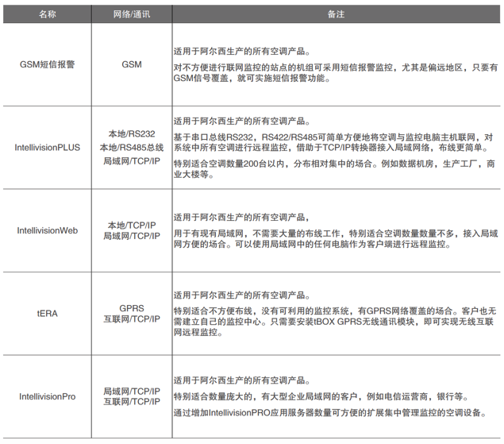The width and height of the screenshot is (504, 444).
Task: Click the line starting 用于有现有局域网
Action: click(336, 234)
